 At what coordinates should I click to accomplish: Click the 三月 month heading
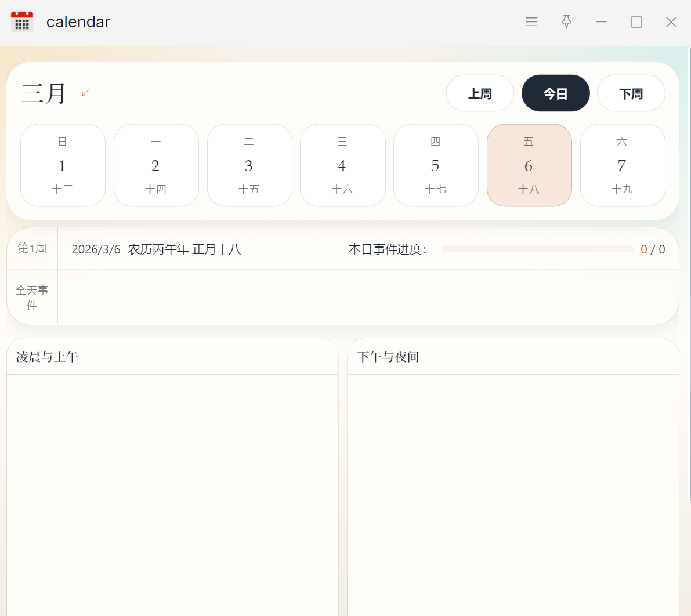pyautogui.click(x=44, y=93)
